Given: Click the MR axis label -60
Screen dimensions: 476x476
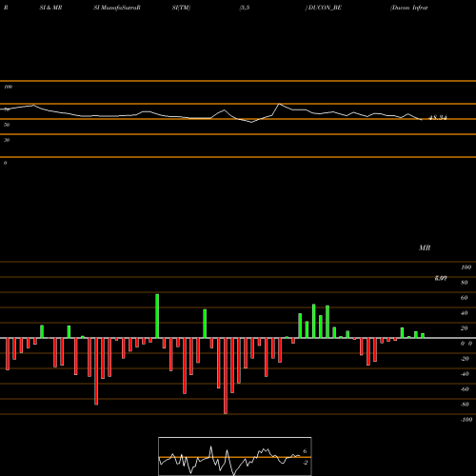Looking at the screenshot, I should tap(465, 389).
